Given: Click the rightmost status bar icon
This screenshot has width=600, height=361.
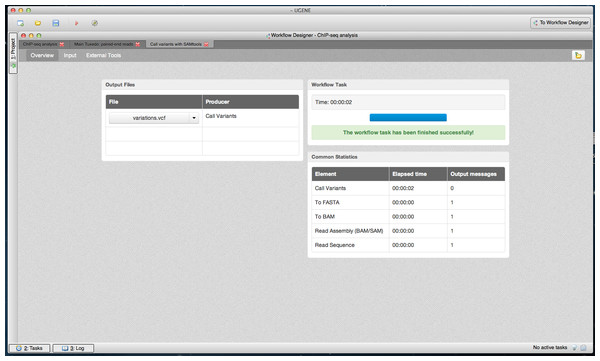Looking at the screenshot, I should pos(584,348).
